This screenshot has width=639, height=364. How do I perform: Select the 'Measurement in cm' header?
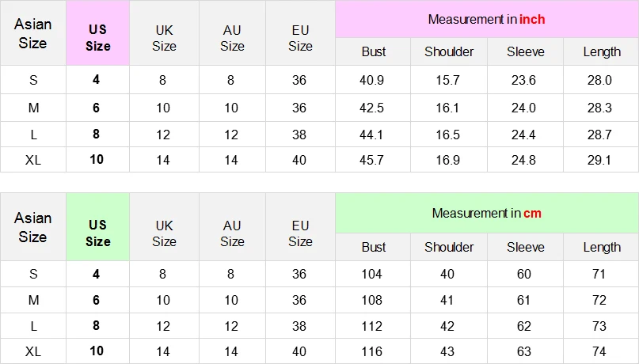click(x=487, y=213)
